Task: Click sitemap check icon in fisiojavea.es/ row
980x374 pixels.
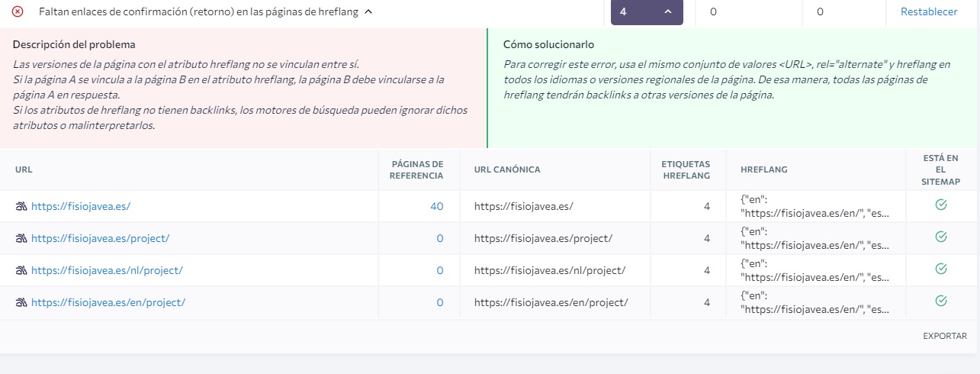Action: [940, 205]
